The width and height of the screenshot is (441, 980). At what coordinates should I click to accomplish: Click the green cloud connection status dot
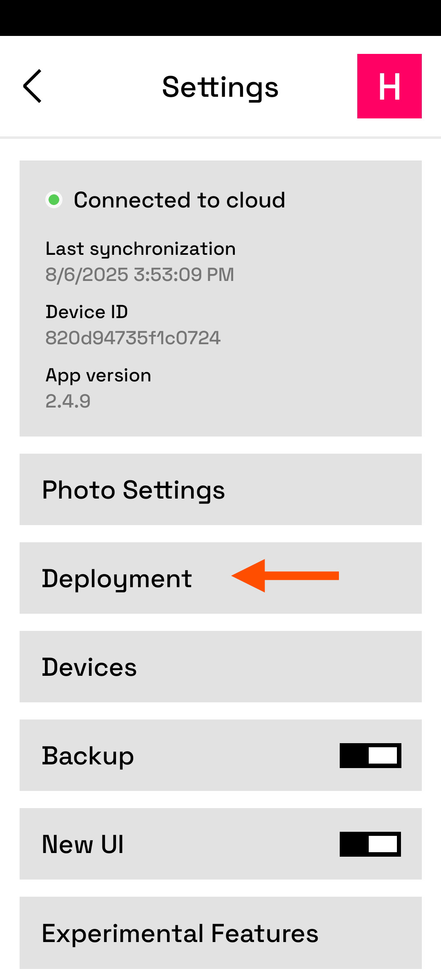coord(54,200)
